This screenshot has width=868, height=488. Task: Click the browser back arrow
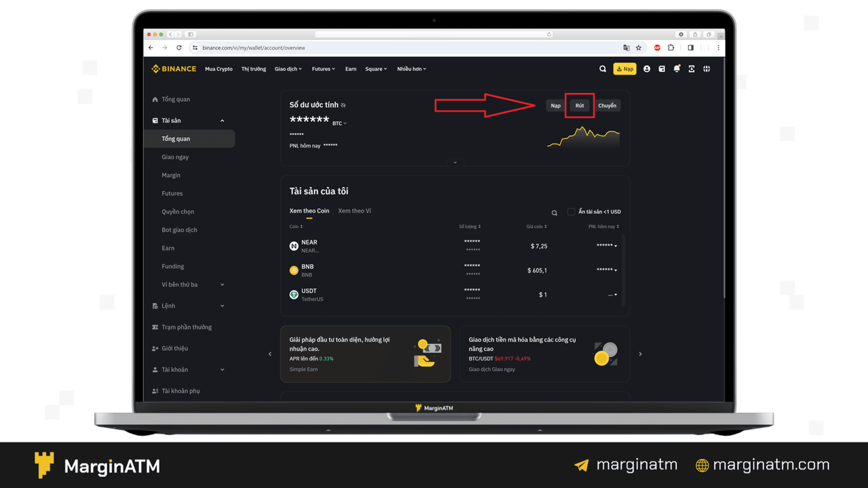coord(151,48)
